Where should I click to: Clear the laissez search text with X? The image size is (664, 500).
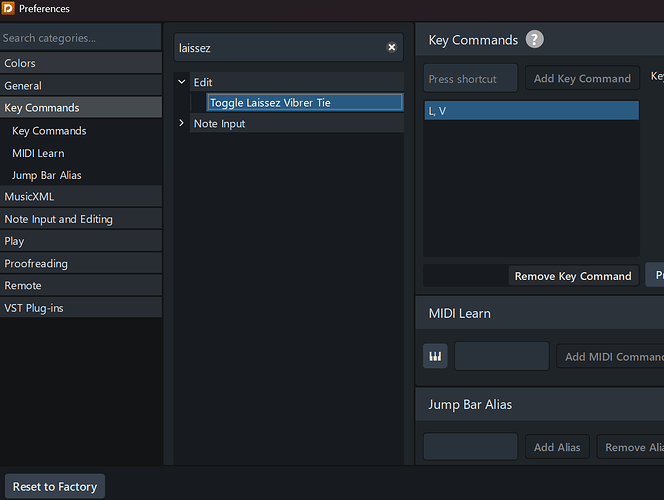point(392,47)
